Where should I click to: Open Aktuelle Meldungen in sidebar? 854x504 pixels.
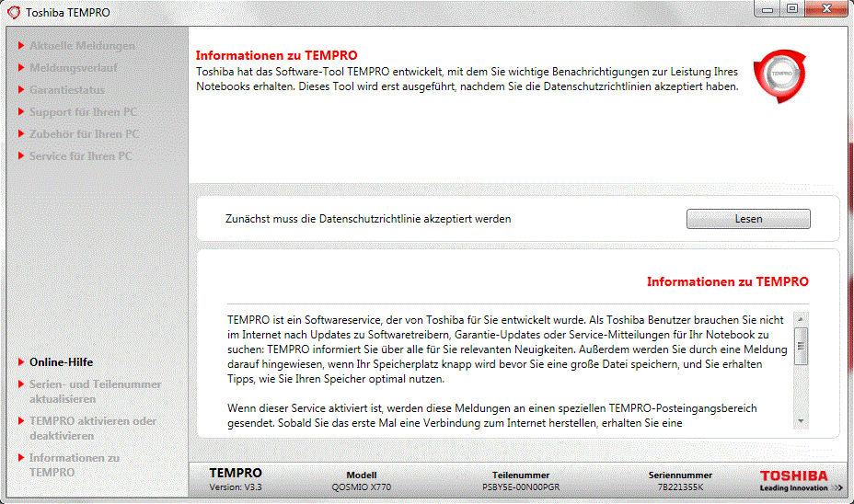click(x=82, y=46)
